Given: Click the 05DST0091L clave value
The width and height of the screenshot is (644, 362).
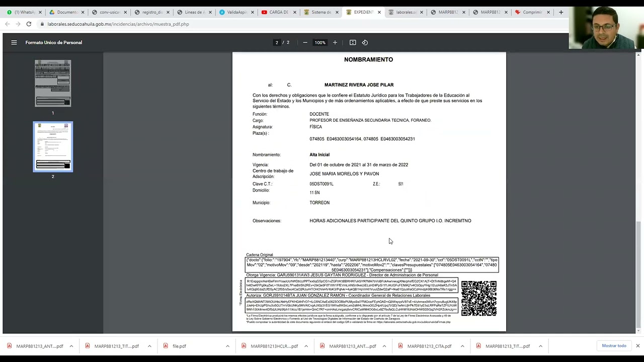Looking at the screenshot, I should click(321, 184).
